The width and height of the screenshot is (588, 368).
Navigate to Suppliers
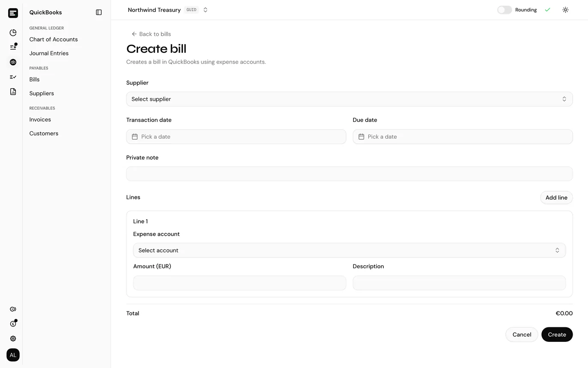pyautogui.click(x=41, y=93)
